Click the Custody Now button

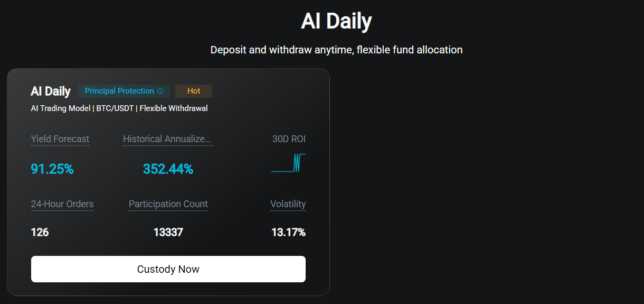pyautogui.click(x=168, y=269)
